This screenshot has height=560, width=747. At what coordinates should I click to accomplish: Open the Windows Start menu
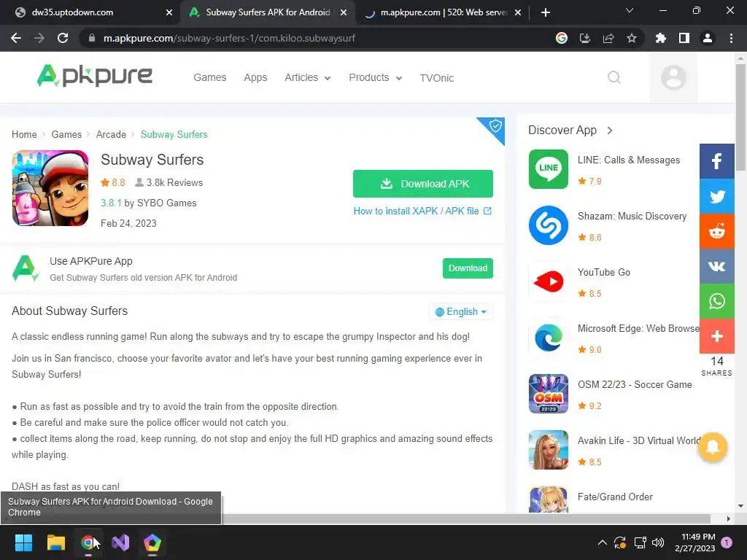pyautogui.click(x=23, y=542)
